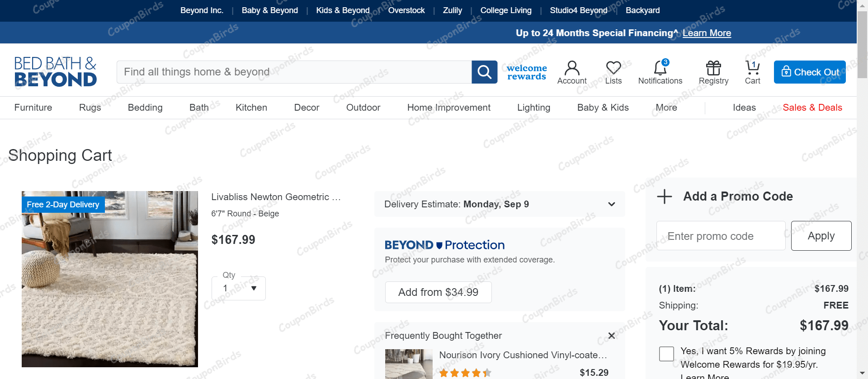Visit Studio4 Beyond link

pos(579,10)
